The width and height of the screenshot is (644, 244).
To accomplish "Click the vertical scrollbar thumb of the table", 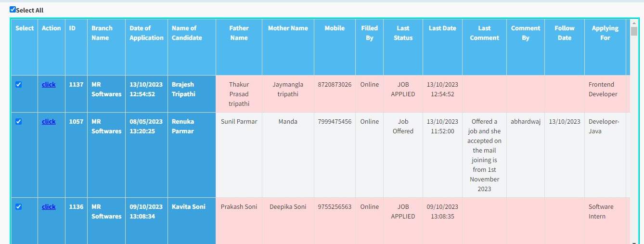I will coord(634,32).
